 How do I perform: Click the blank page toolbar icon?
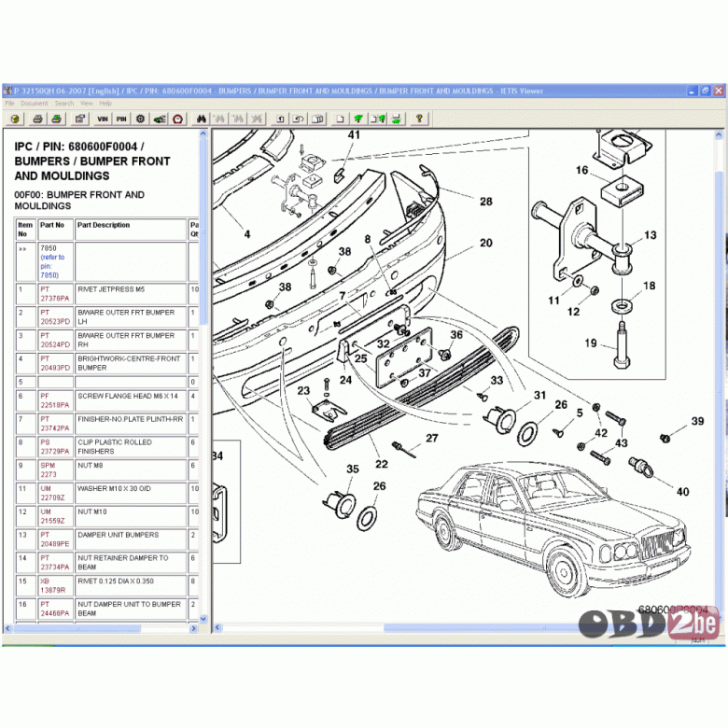tap(341, 119)
